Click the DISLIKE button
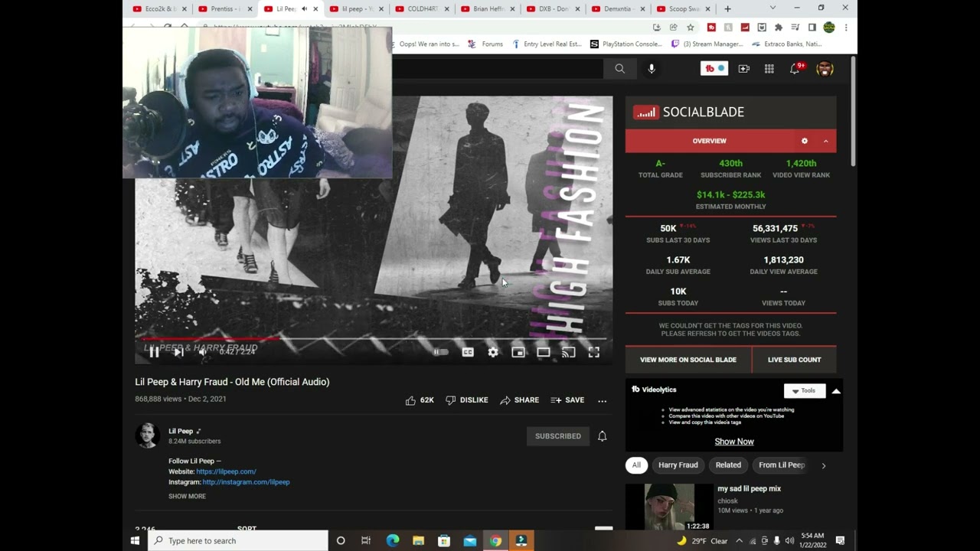Screen dimensions: 980x551 pos(467,400)
